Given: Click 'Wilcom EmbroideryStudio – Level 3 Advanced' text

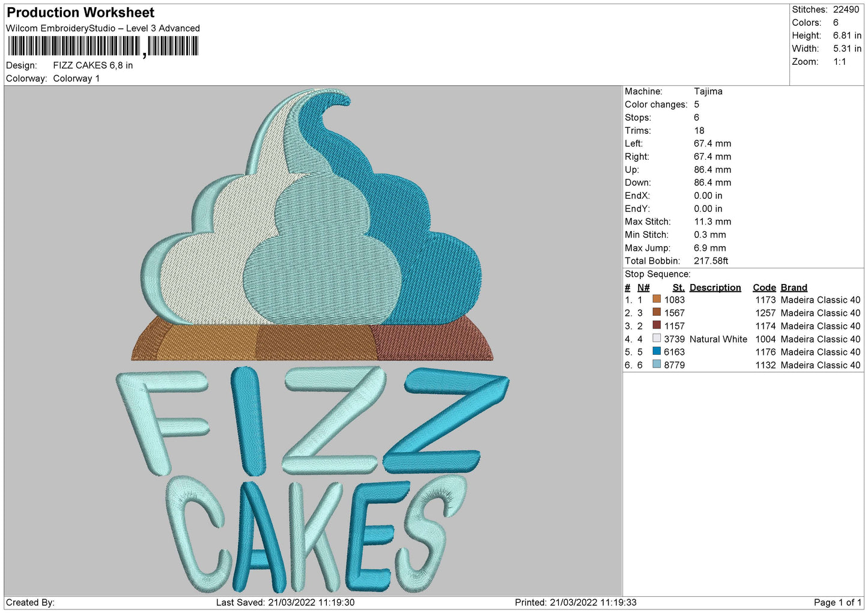Looking at the screenshot, I should click(x=103, y=28).
